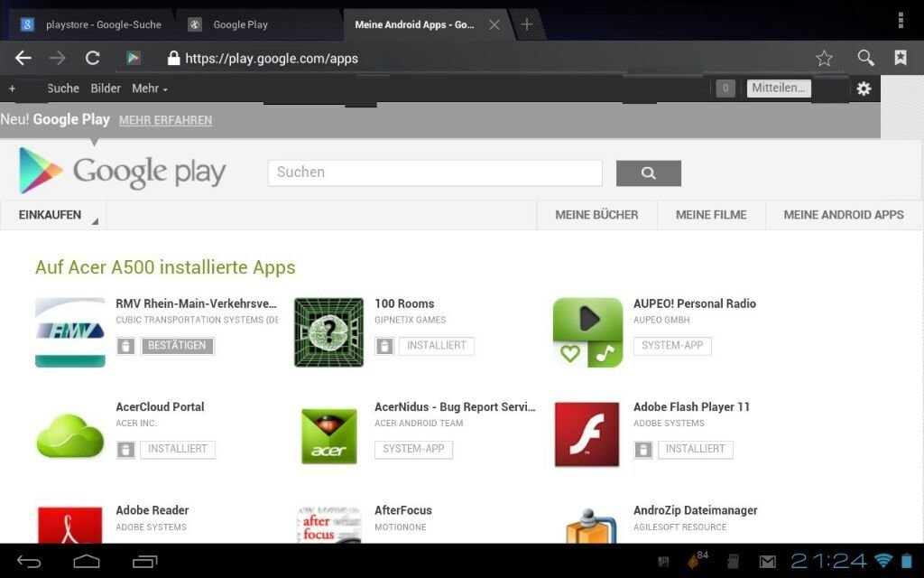Open the Adobe Reader app icon
Image resolution: width=924 pixels, height=578 pixels.
70,525
